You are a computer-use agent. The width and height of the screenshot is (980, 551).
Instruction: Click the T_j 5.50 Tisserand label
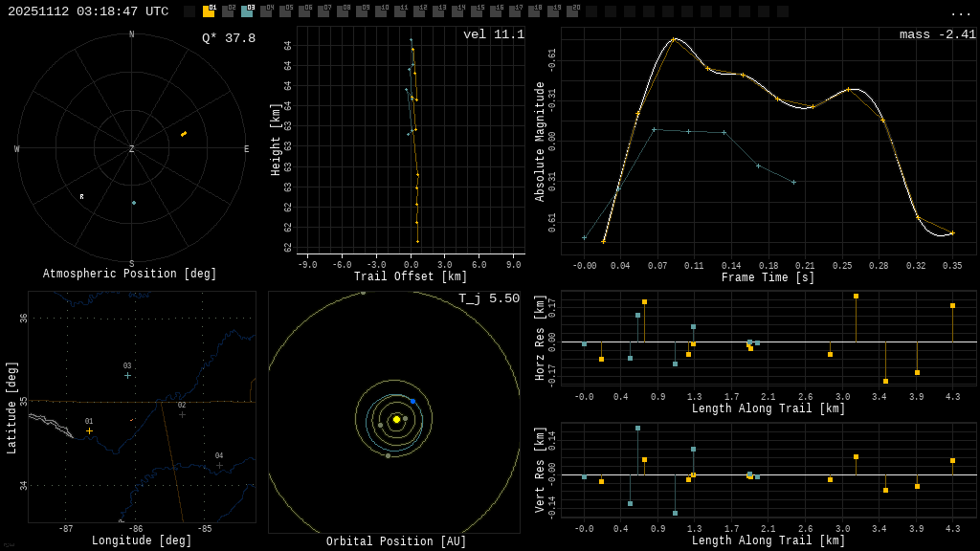click(x=488, y=299)
